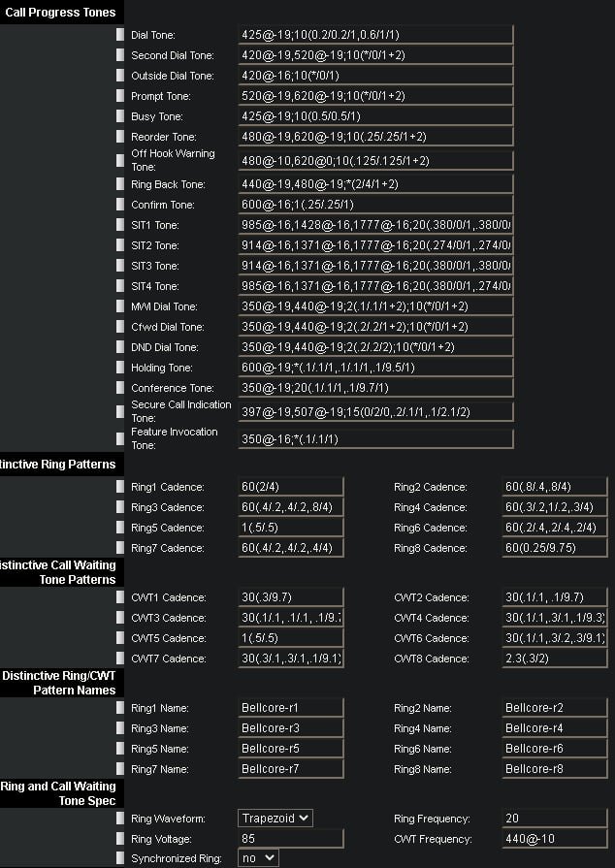Enable the SIT1 Tone checkbox
The width and height of the screenshot is (615, 868).
click(121, 225)
